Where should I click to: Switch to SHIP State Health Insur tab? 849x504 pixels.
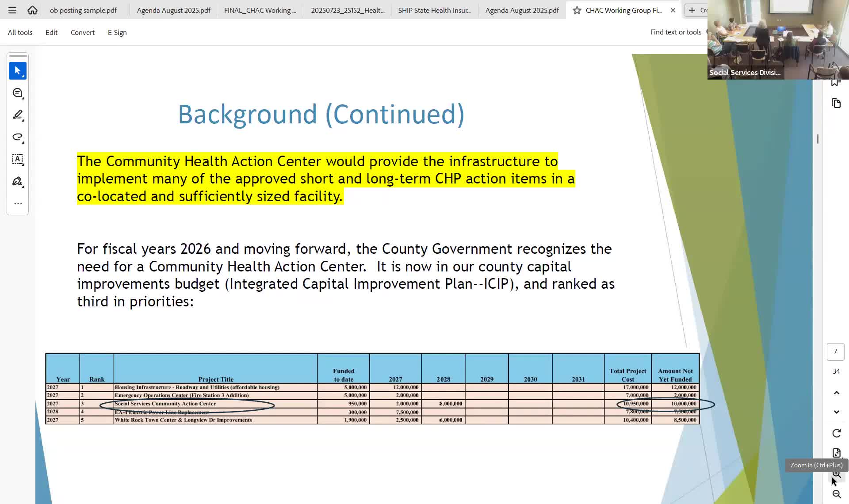(x=434, y=10)
